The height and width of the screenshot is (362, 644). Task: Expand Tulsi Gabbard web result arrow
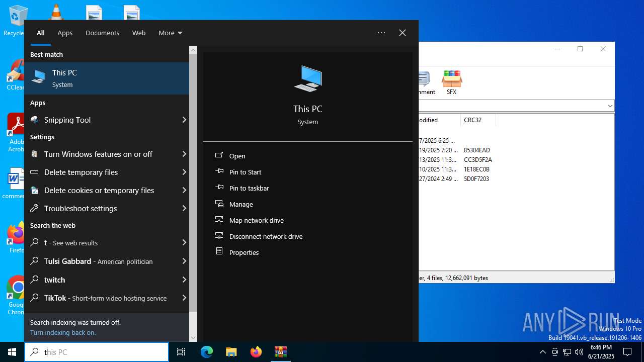click(x=184, y=261)
